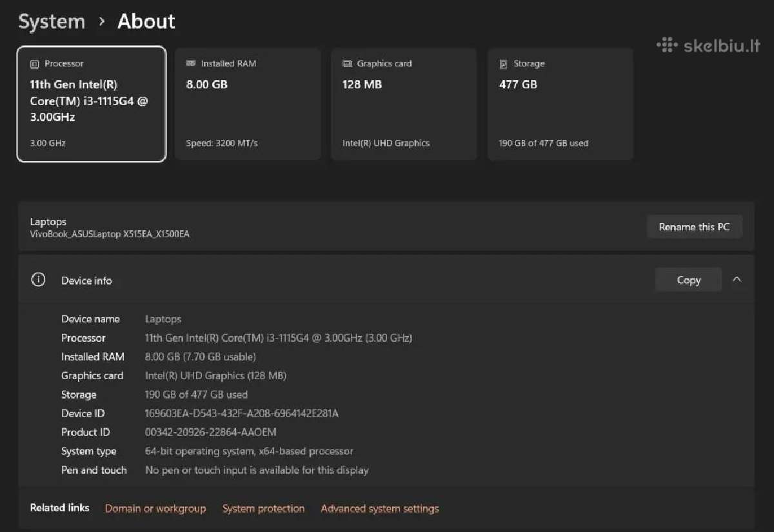Open System protection link
Image resolution: width=774 pixels, height=532 pixels.
(x=263, y=509)
